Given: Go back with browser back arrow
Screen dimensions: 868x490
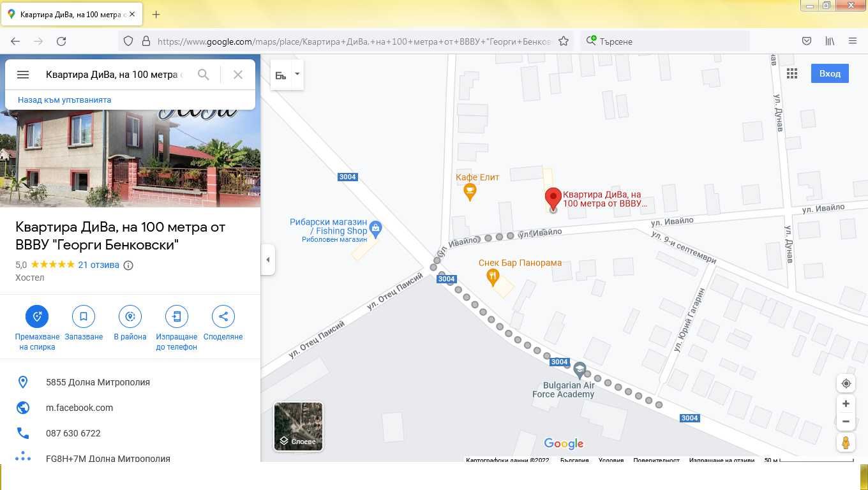Looking at the screenshot, I should (x=15, y=41).
